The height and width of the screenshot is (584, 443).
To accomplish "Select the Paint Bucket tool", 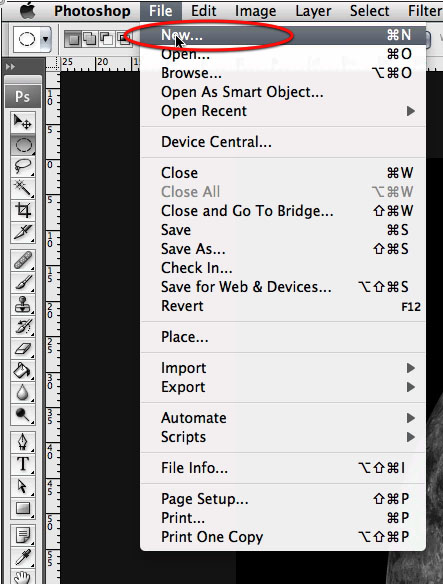I will pyautogui.click(x=23, y=370).
